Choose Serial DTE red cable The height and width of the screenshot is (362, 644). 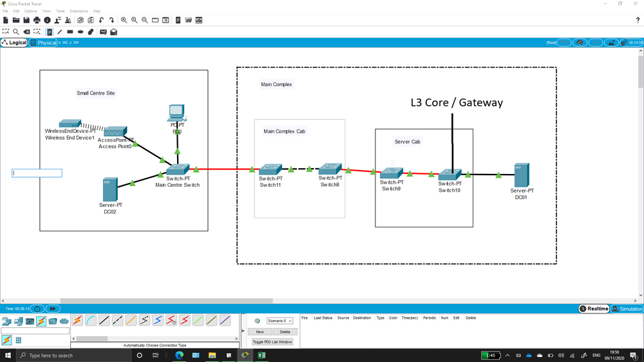click(x=184, y=321)
